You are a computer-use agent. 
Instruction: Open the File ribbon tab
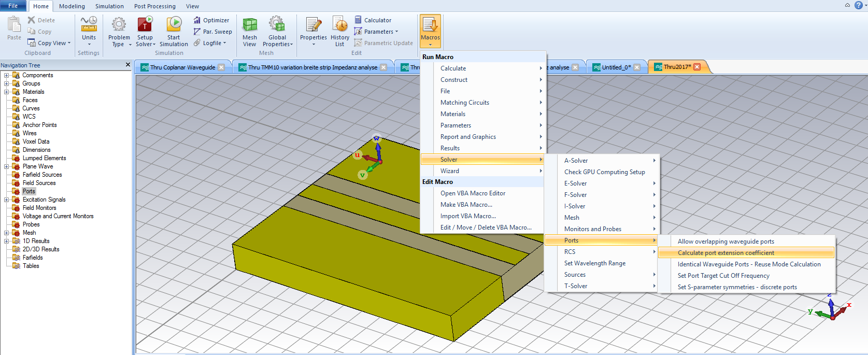[x=13, y=6]
